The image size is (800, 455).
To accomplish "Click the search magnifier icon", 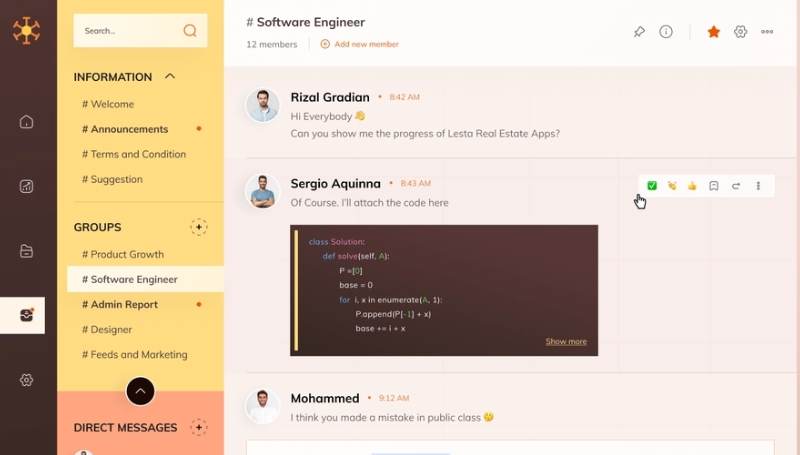I will pyautogui.click(x=190, y=31).
